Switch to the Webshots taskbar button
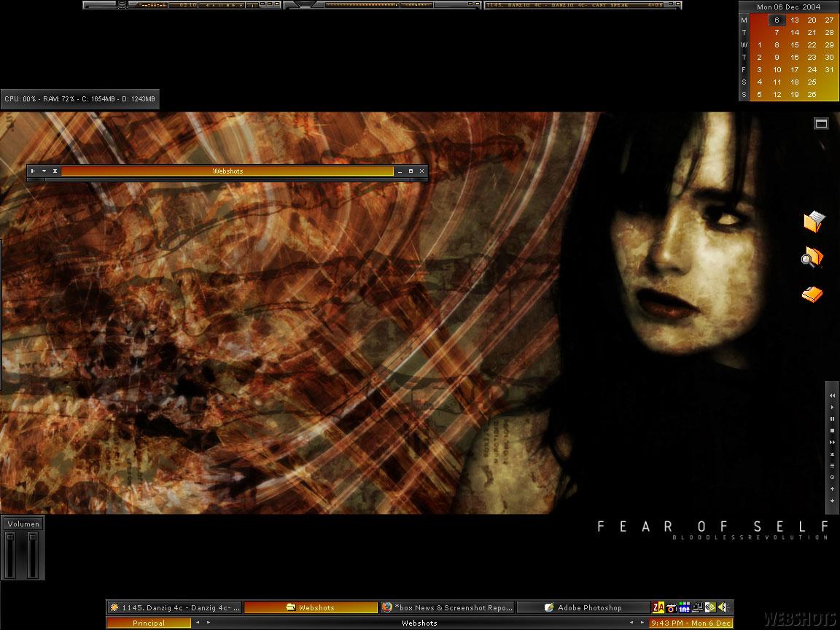Viewport: 840px width, 630px height. coord(311,607)
